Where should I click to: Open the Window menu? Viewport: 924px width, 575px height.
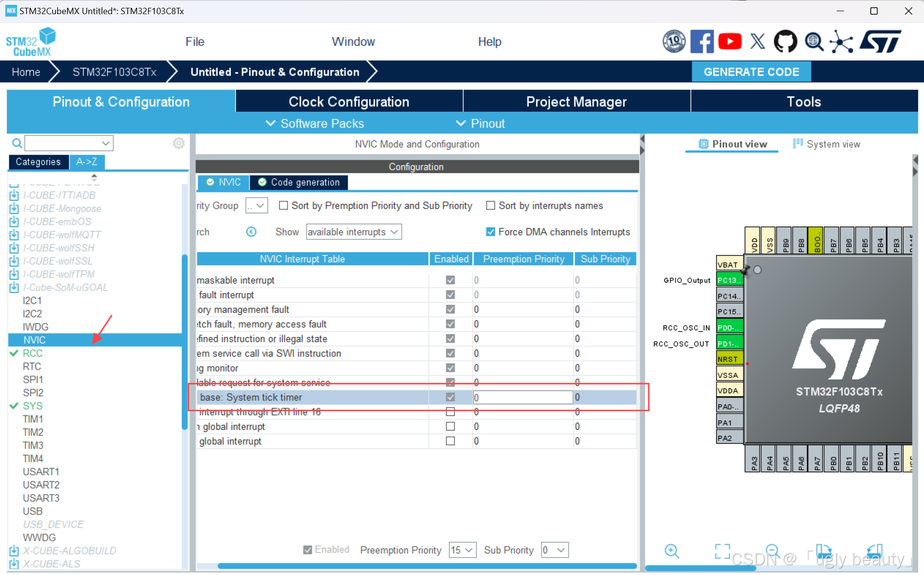click(x=353, y=42)
